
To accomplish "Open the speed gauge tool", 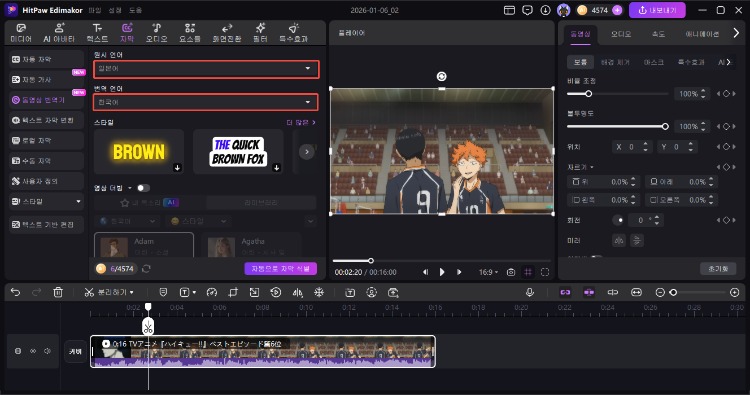I will [212, 292].
